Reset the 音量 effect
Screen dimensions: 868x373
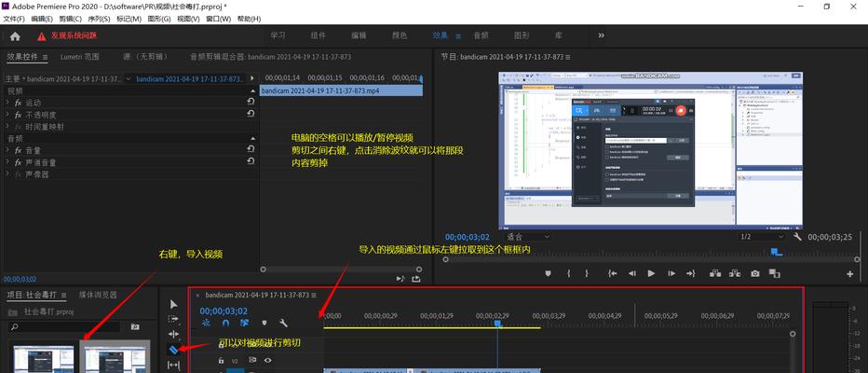251,149
